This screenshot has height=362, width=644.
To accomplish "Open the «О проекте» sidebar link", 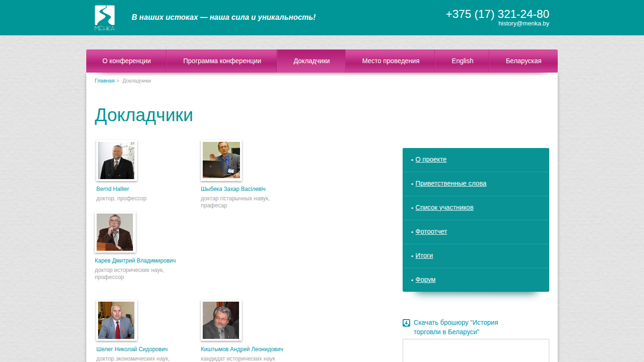I will tap(431, 159).
